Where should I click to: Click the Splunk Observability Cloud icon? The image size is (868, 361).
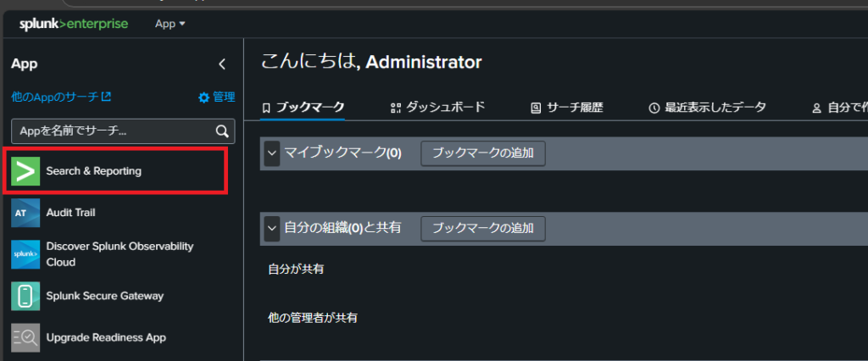coord(26,254)
